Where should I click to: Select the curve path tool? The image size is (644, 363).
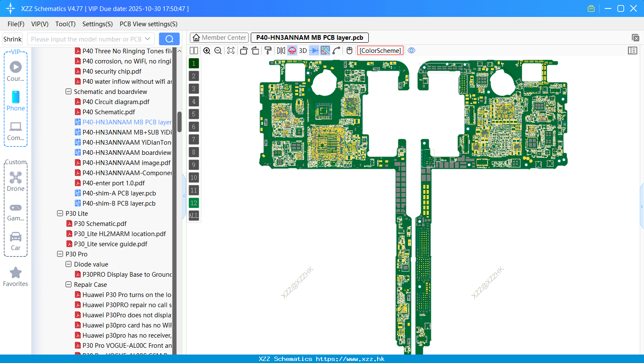click(x=336, y=50)
